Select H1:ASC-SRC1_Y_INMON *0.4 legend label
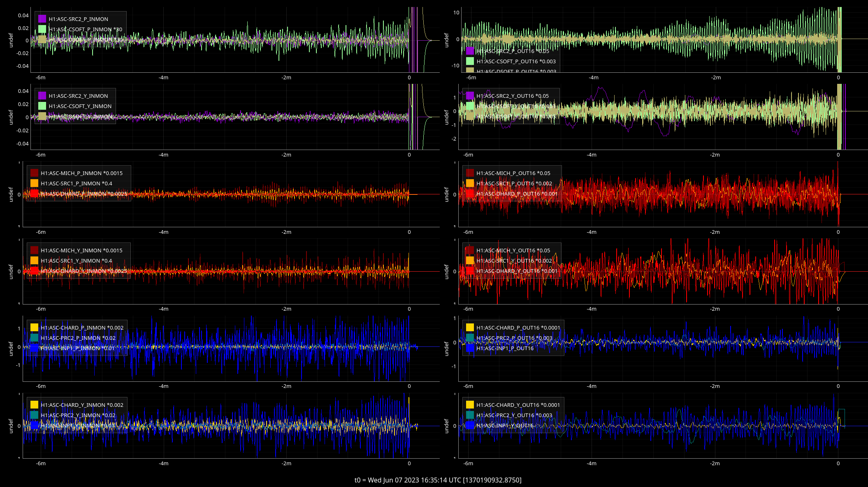868x487 pixels. click(76, 261)
